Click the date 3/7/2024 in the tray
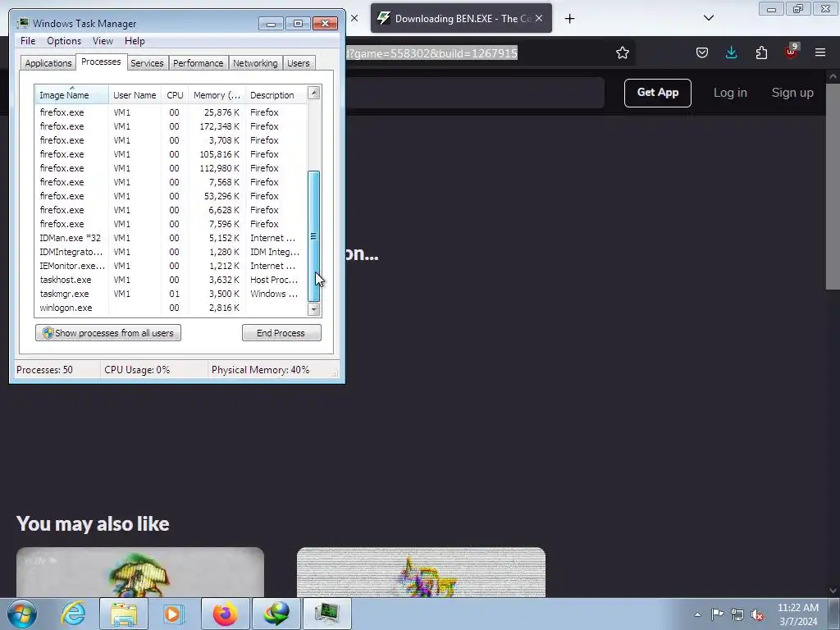The height and width of the screenshot is (630, 840). click(x=798, y=622)
